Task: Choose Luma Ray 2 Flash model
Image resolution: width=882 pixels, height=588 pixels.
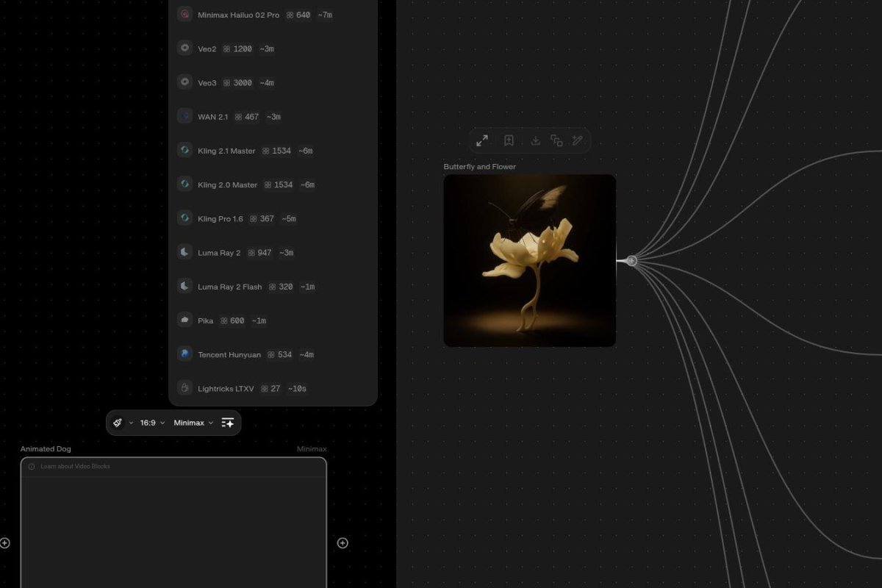Action: point(228,287)
